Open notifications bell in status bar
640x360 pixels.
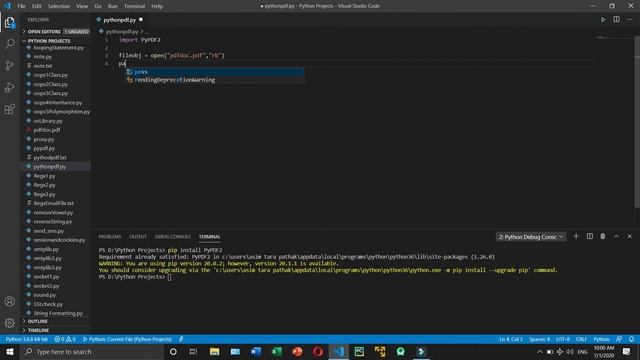(x=631, y=339)
